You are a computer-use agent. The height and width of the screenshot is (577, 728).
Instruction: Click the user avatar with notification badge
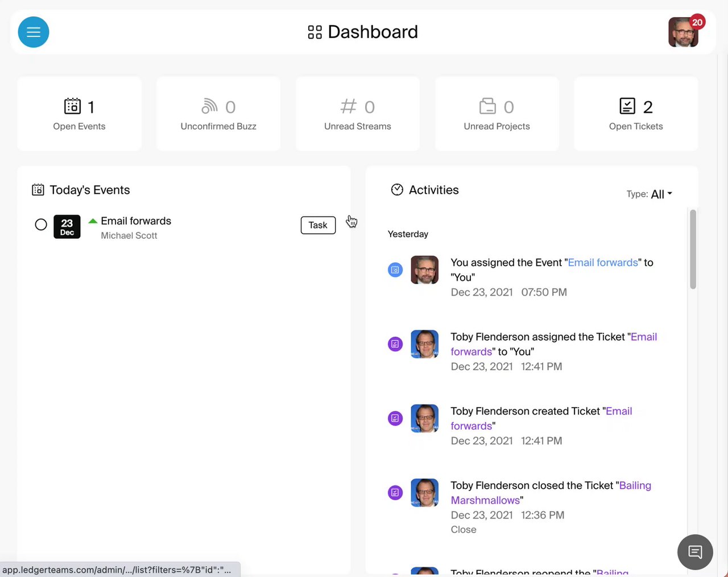[x=684, y=32]
